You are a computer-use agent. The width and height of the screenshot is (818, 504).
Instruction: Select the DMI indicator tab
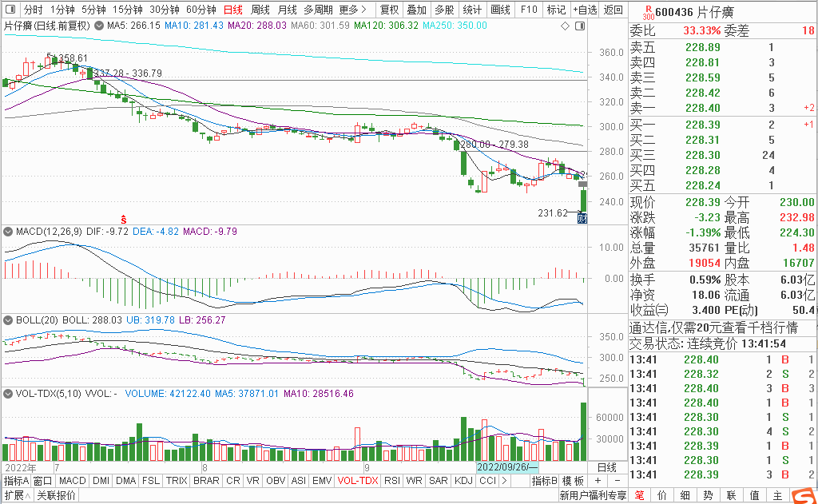pos(101,481)
